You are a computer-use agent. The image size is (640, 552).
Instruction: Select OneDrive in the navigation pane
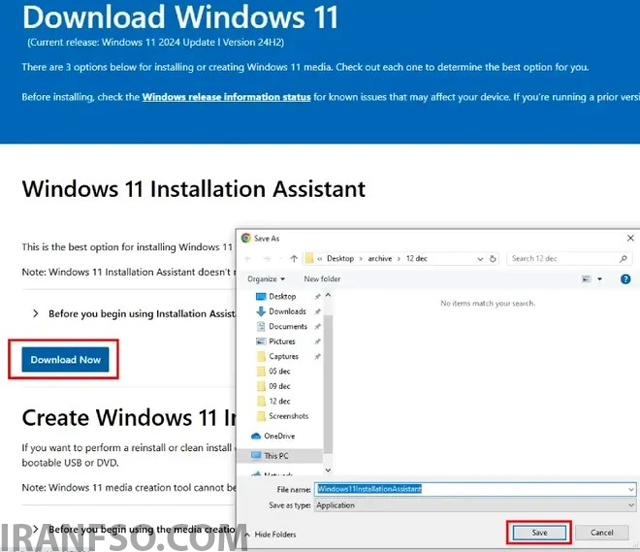(279, 436)
